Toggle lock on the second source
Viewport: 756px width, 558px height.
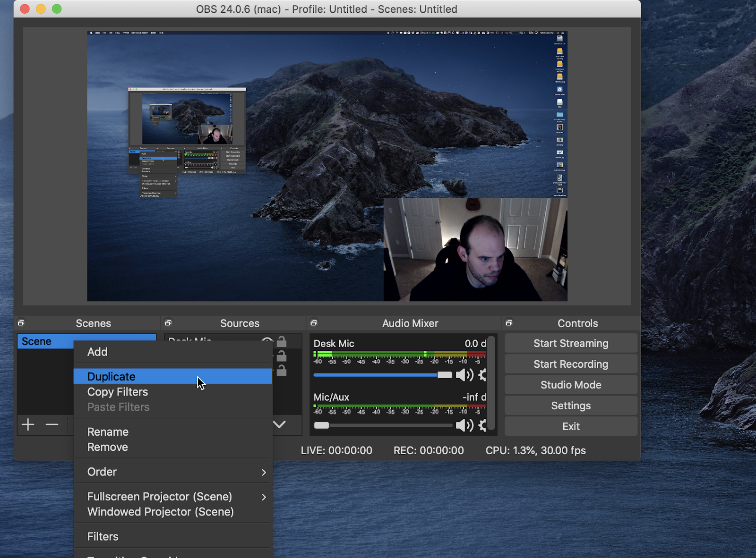(x=282, y=356)
